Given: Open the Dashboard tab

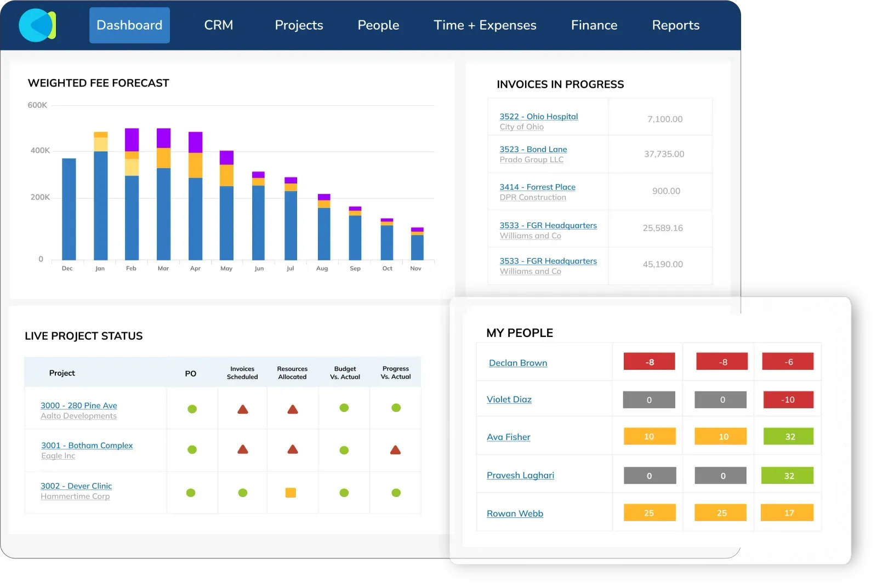Looking at the screenshot, I should 129,25.
